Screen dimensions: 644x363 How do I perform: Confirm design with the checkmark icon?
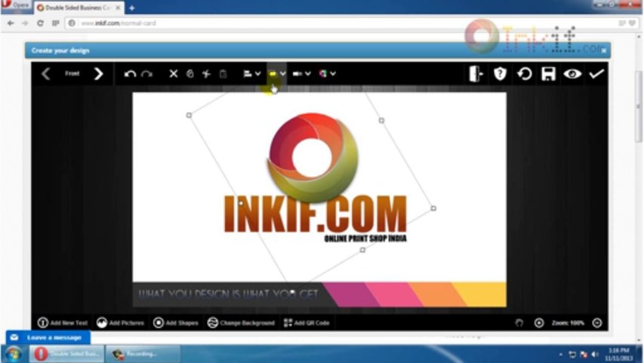coord(596,74)
